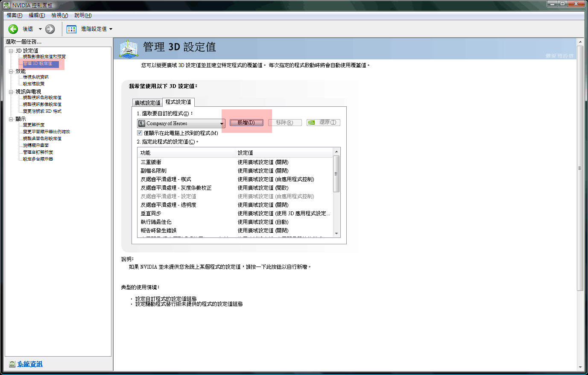Open the 檔案 menu
The image size is (588, 375).
coord(15,15)
